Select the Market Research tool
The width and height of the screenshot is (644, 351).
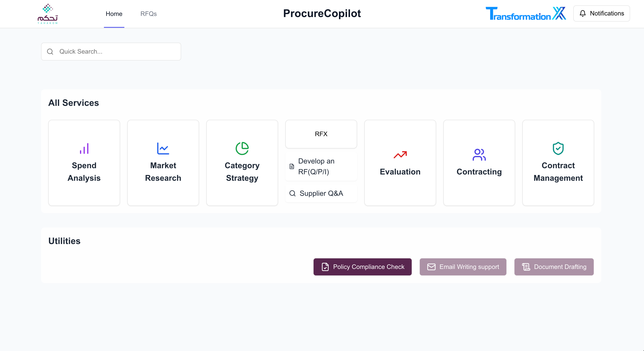pyautogui.click(x=163, y=163)
